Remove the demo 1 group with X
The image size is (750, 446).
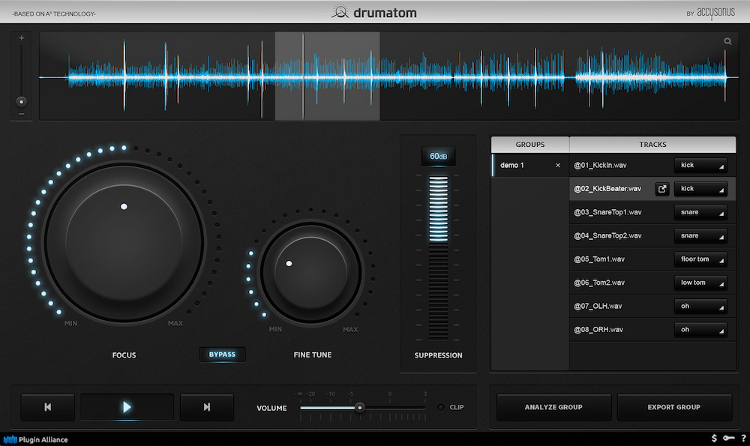558,165
